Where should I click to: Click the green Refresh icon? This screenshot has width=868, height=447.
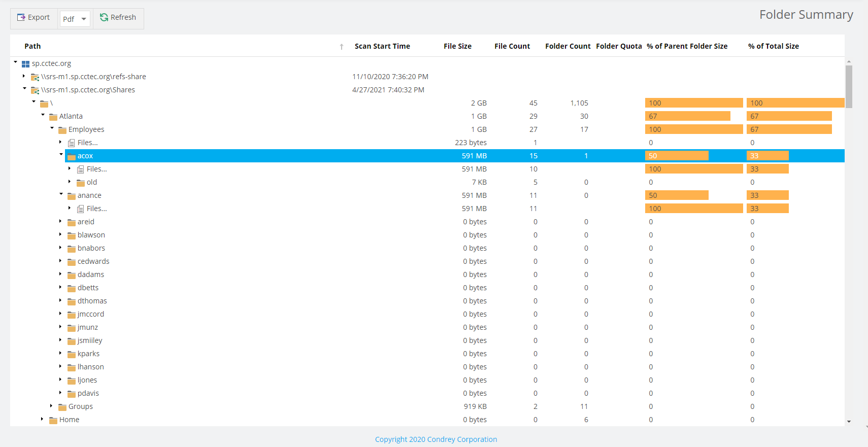click(104, 18)
